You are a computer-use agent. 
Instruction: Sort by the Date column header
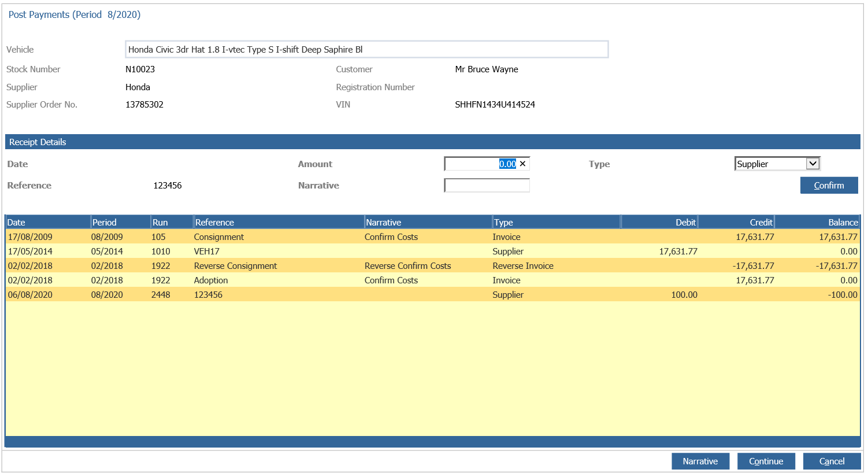coord(48,222)
